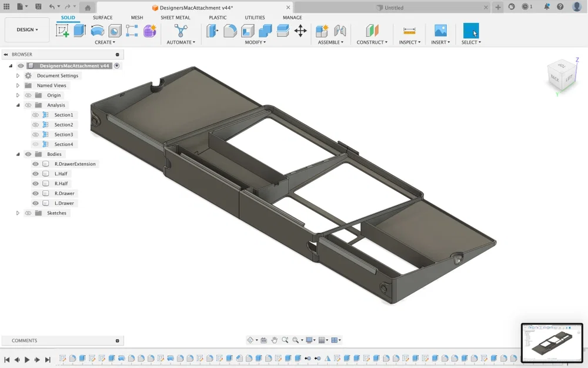Switch to the SHEET METAL tab
The image size is (588, 368).
click(175, 18)
